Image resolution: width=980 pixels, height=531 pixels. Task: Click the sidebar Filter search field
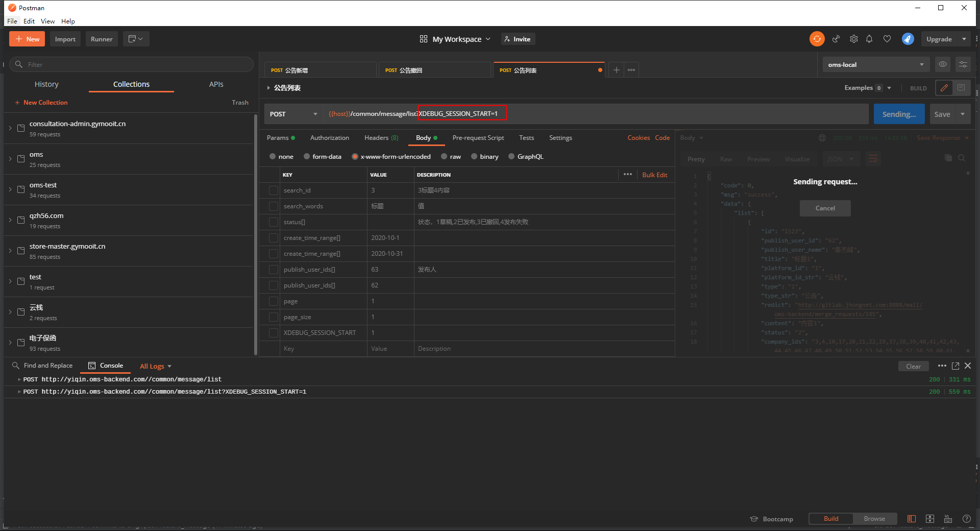[132, 64]
